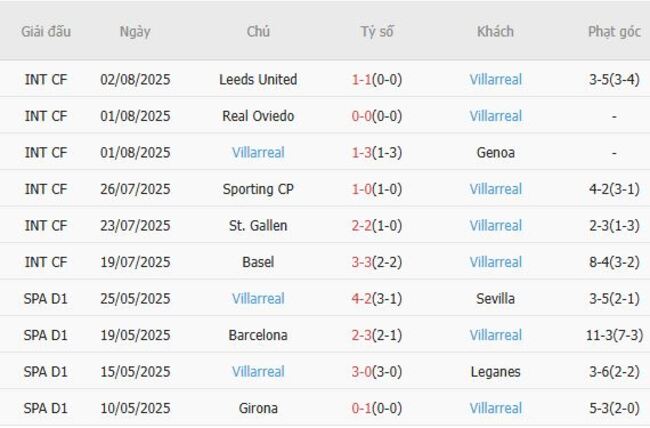Select the "Giải đấu" column header

[x=46, y=31]
